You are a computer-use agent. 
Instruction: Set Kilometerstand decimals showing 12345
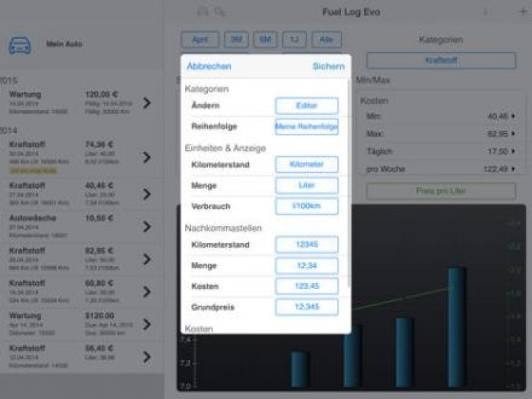tap(307, 245)
